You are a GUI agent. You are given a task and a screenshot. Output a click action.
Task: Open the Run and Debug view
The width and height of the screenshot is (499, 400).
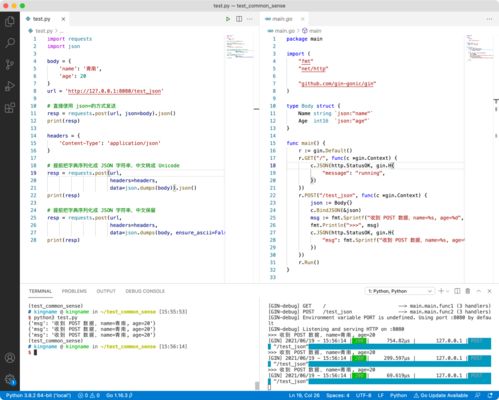(x=10, y=86)
